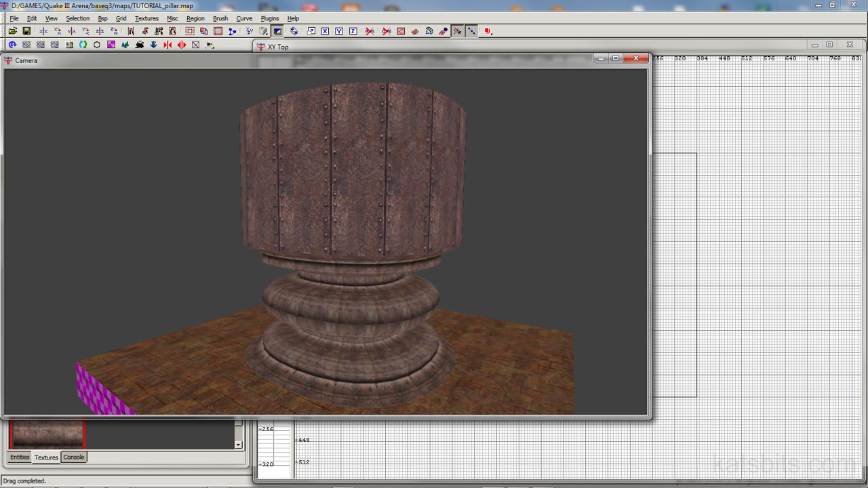Open the Plugins menu
This screenshot has width=868, height=488.
(270, 18)
